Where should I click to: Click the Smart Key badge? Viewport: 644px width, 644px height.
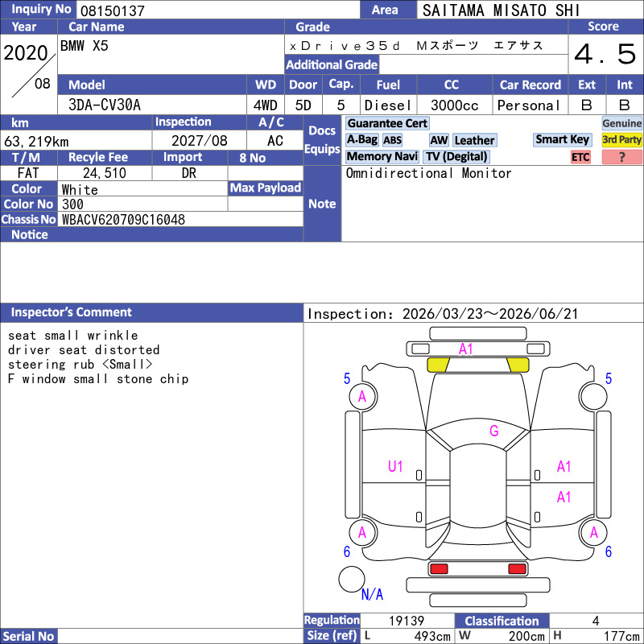pyautogui.click(x=563, y=140)
